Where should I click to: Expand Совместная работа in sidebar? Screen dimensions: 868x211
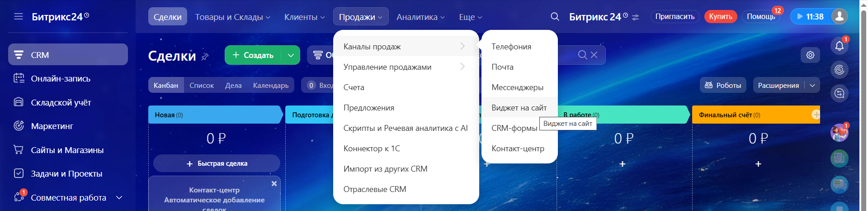[119, 197]
